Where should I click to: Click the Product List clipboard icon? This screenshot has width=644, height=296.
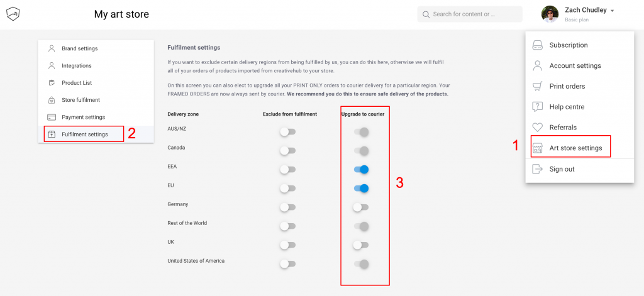(52, 83)
